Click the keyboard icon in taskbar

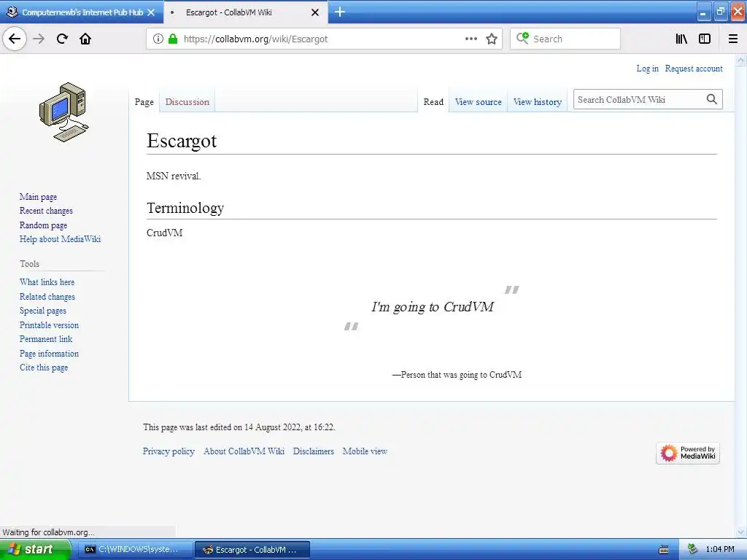664,550
